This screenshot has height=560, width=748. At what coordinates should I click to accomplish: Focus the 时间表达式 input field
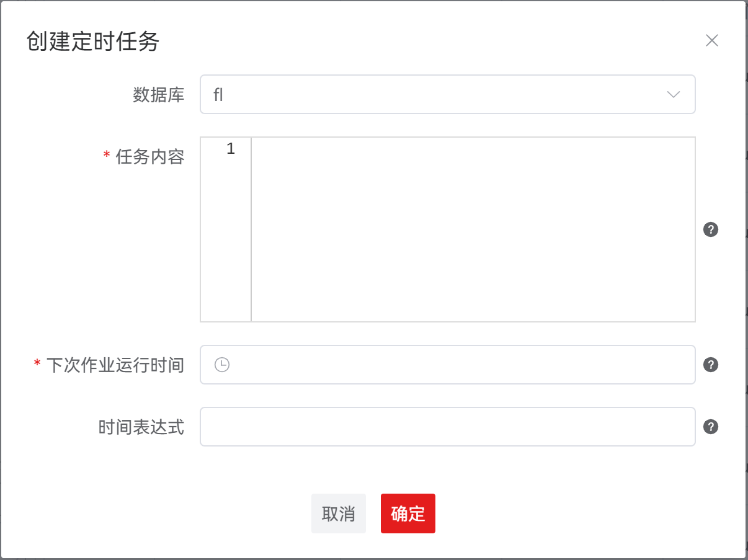(x=447, y=427)
